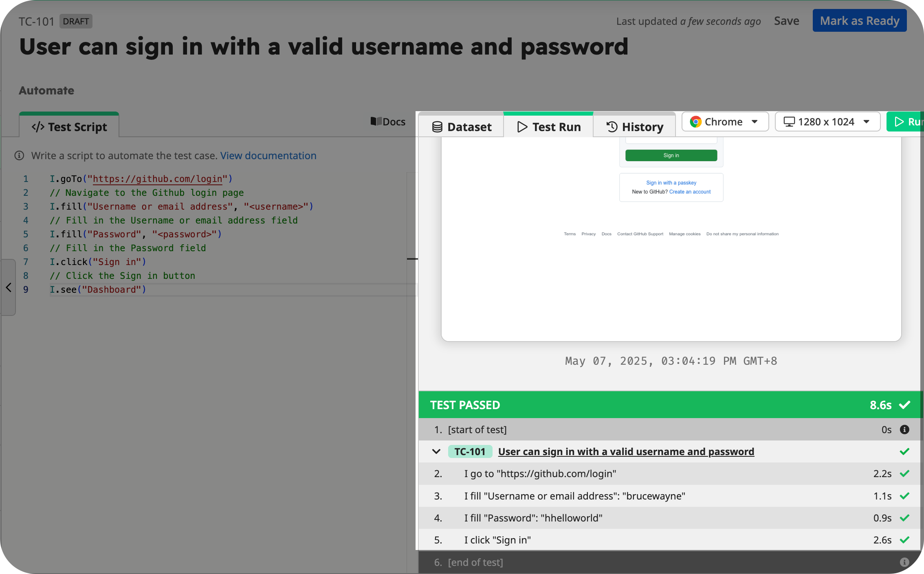The image size is (924, 574).
Task: Click the TEST PASSED checkmark icon
Action: click(905, 405)
